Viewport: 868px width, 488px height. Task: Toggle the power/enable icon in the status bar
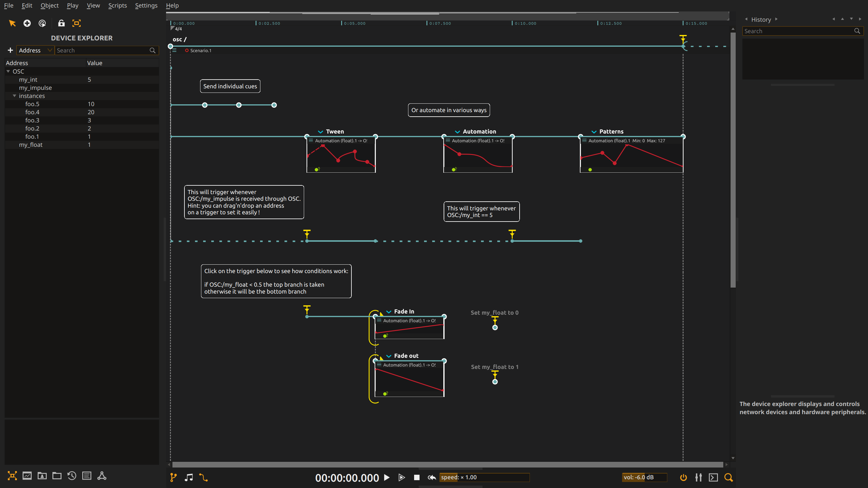pos(683,477)
